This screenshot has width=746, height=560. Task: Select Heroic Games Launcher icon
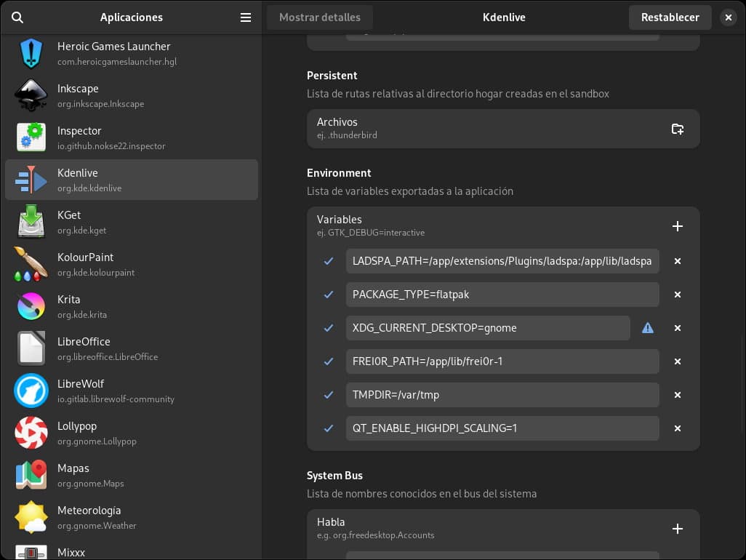pyautogui.click(x=31, y=53)
